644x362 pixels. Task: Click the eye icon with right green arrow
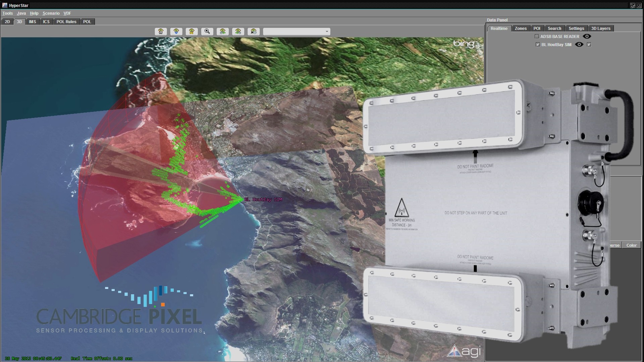point(238,32)
